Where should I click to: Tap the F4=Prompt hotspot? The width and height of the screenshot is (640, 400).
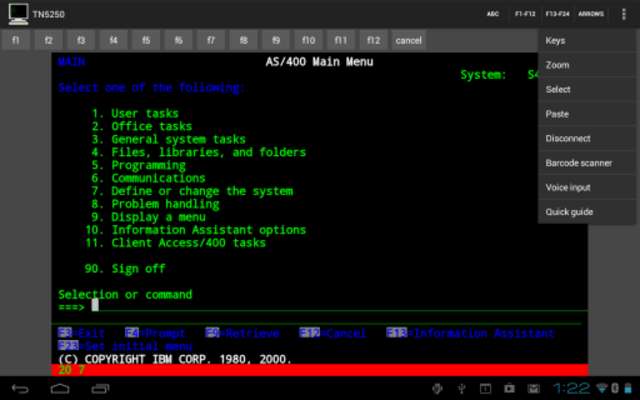[155, 333]
